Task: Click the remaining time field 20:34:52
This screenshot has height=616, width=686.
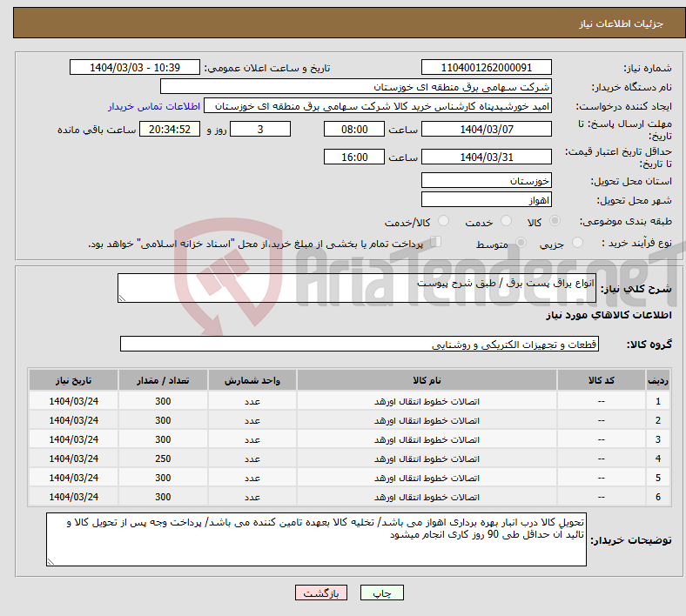Action: (170, 130)
